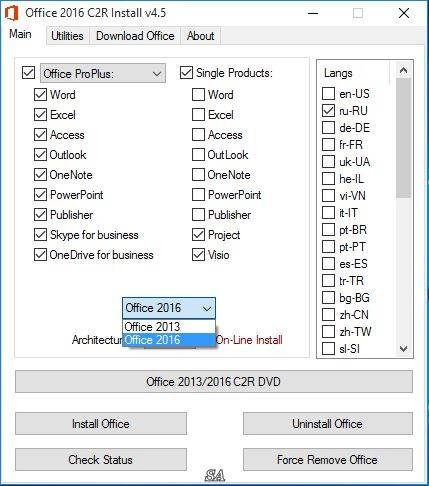The width and height of the screenshot is (429, 486).
Task: Click the Uninstall Office button
Action: point(328,424)
